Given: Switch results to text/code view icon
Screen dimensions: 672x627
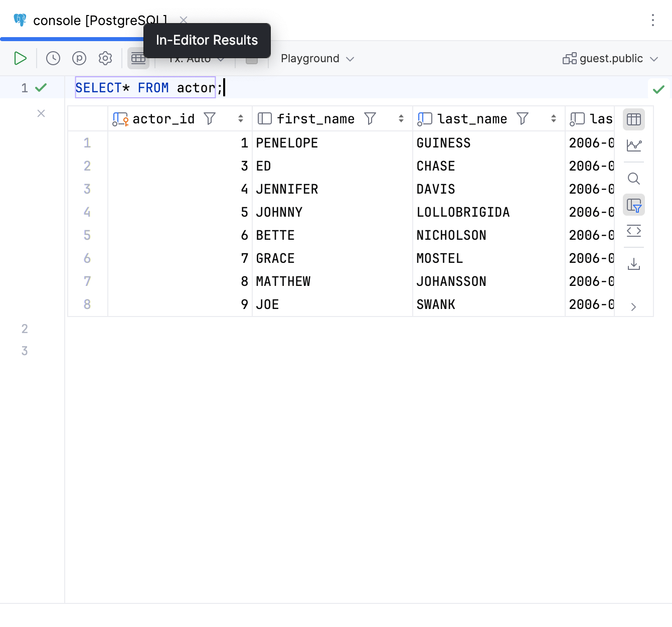Looking at the screenshot, I should 634,231.
